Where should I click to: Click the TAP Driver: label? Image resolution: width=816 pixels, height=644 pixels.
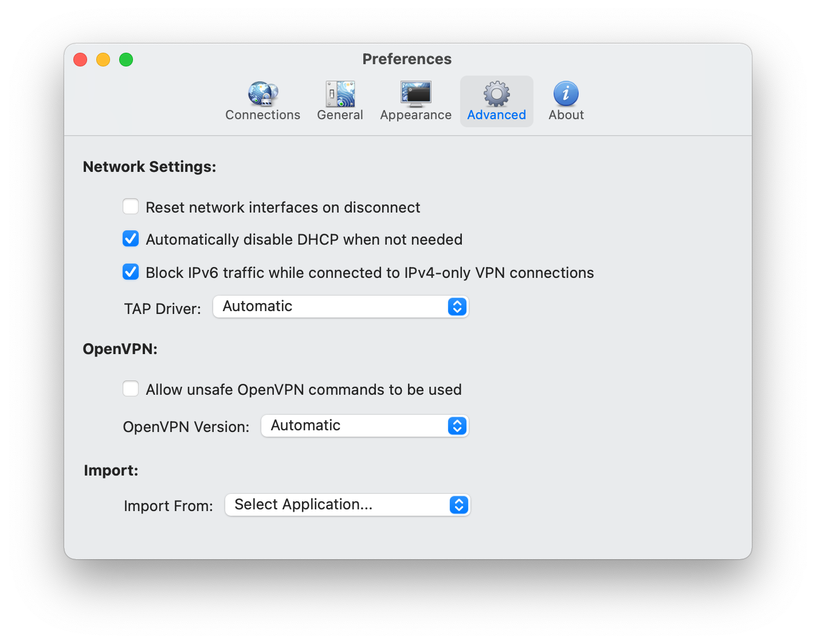click(163, 309)
